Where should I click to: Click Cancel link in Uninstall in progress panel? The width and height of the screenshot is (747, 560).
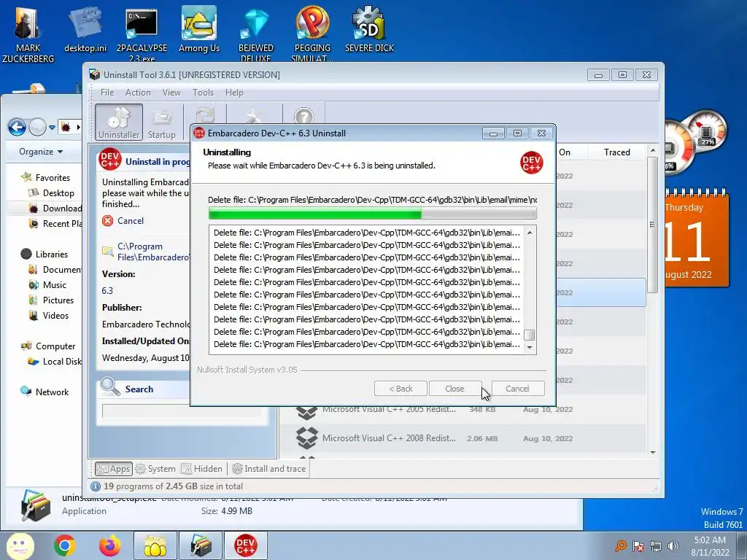click(130, 220)
